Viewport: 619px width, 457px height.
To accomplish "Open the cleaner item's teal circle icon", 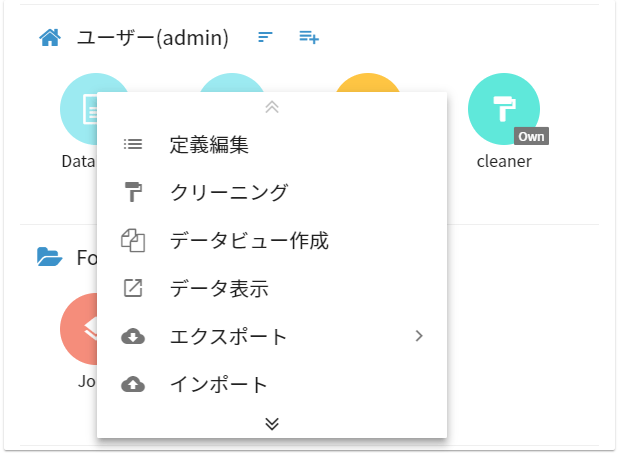I will [x=503, y=108].
